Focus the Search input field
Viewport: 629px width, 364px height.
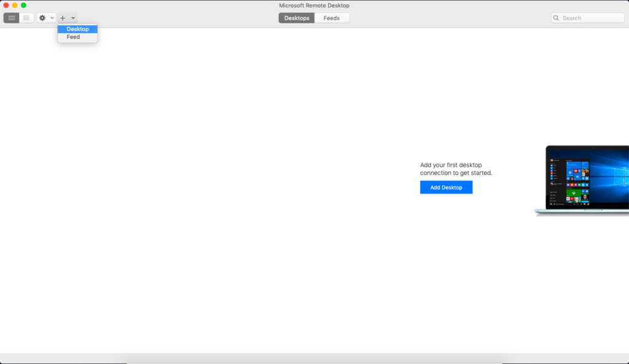tap(588, 18)
